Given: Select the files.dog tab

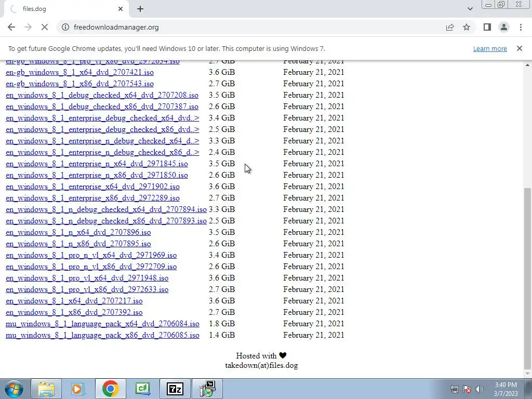Looking at the screenshot, I should (x=66, y=9).
